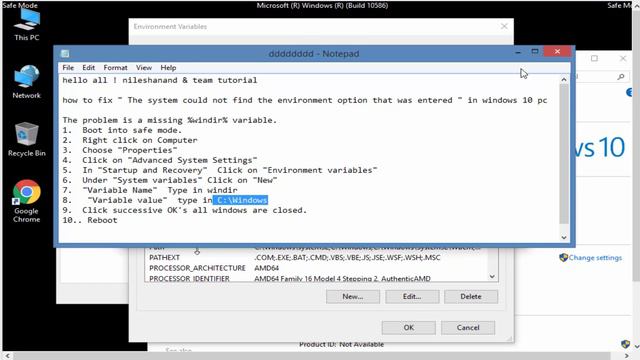Click the "Variable Name" text in step 7

120,190
